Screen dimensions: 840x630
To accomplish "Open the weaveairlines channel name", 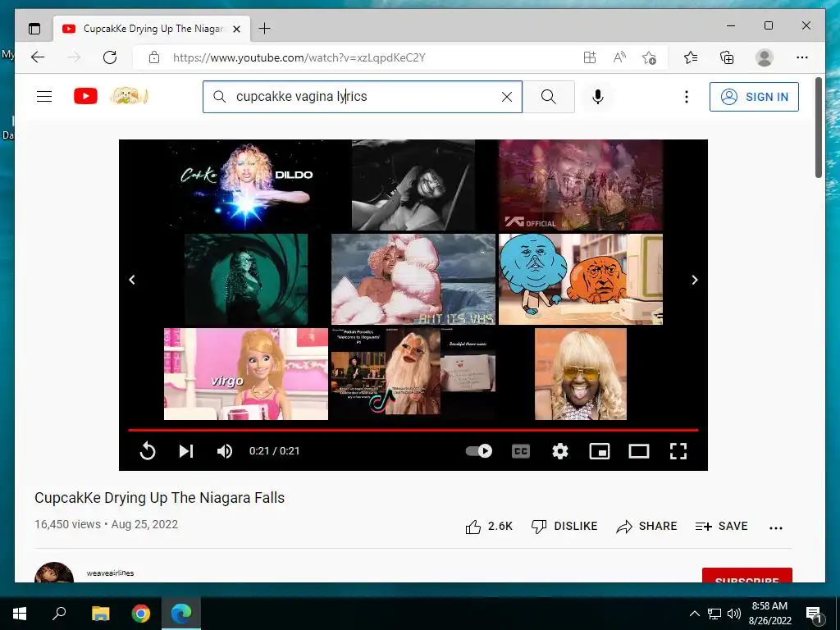I will (111, 573).
